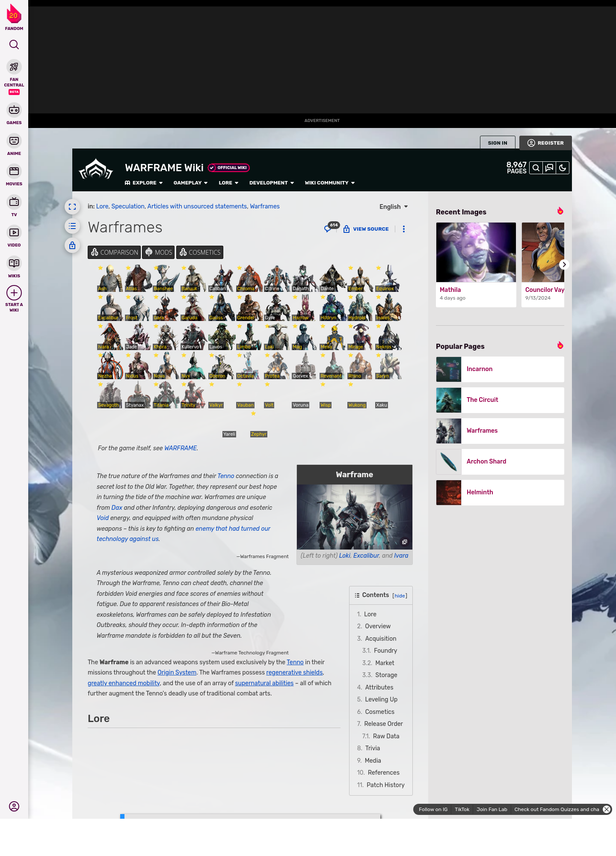This screenshot has width=616, height=856.
Task: Click Join Fan Lab in the bottom bar
Action: coord(492,809)
